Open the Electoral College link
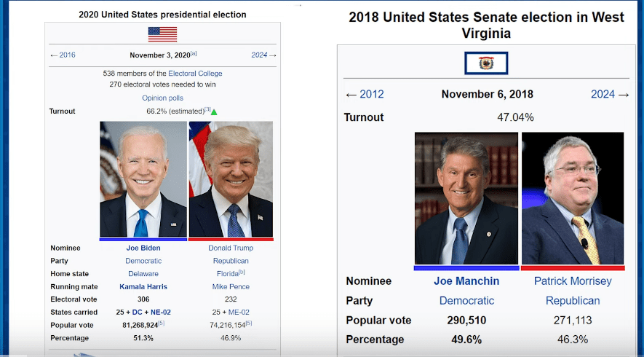This screenshot has height=357, width=644. point(195,74)
